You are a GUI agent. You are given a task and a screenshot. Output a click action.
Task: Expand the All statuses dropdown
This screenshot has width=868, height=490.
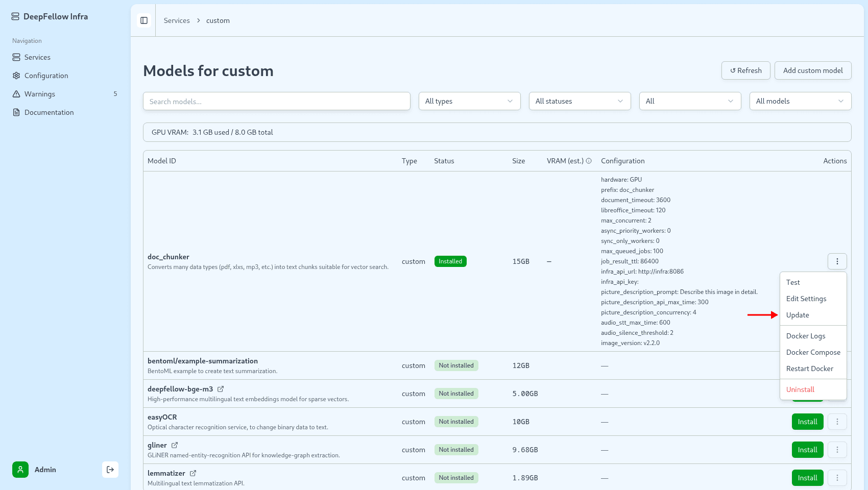pos(580,101)
